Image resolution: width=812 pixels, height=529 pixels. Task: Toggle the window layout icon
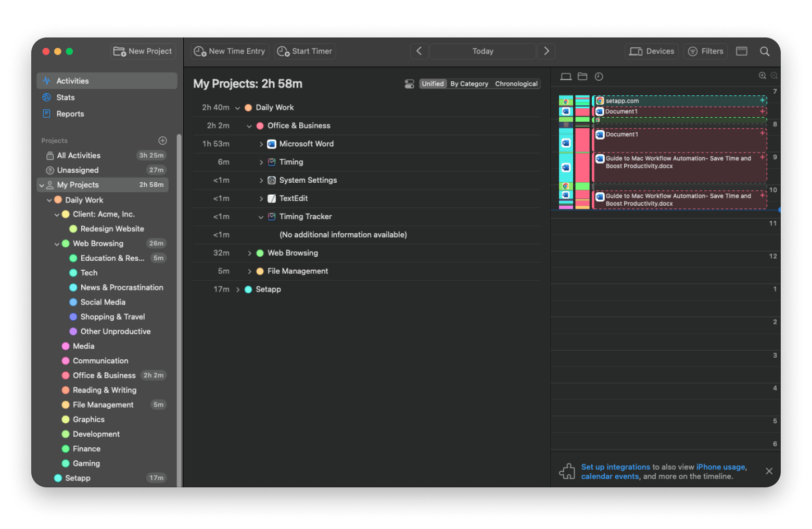742,51
